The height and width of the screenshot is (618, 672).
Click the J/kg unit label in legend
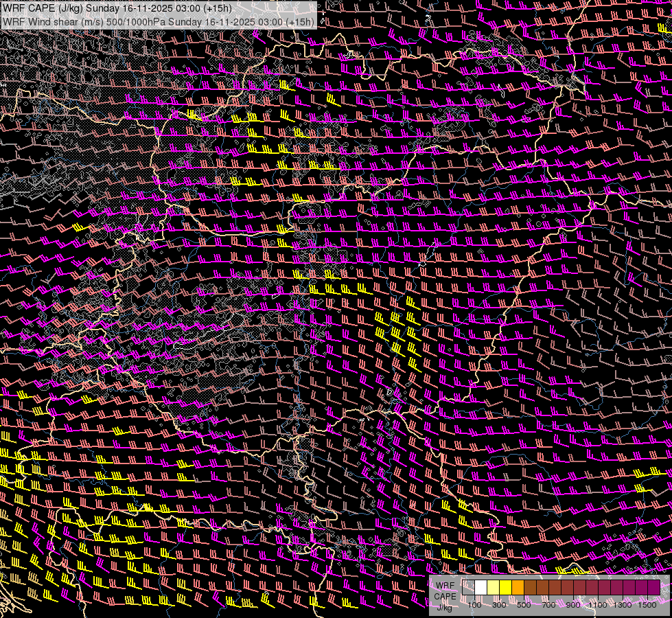[x=445, y=607]
